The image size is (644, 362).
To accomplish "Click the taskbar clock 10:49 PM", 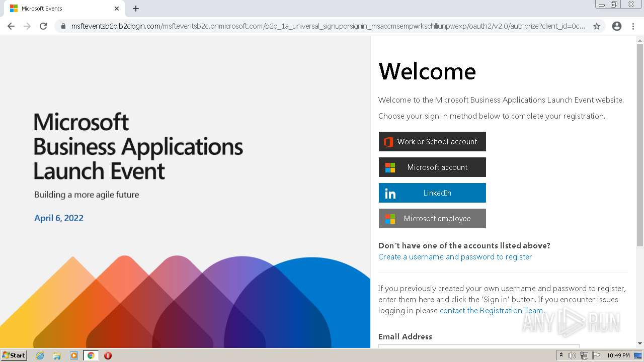I will tap(618, 355).
